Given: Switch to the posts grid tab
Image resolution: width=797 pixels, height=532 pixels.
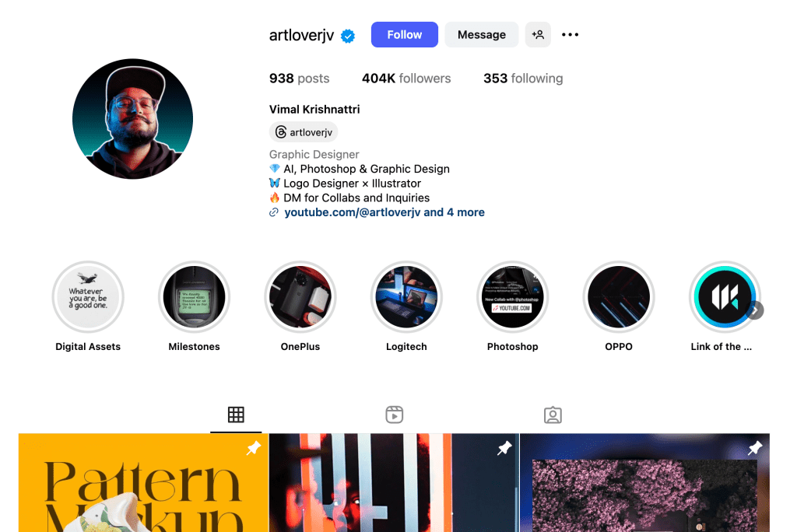Looking at the screenshot, I should [x=236, y=415].
